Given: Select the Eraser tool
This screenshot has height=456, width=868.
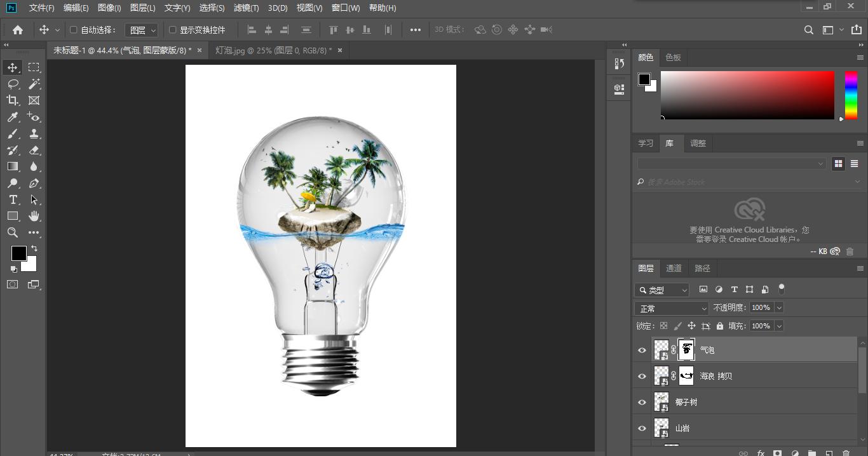Looking at the screenshot, I should click(x=34, y=151).
